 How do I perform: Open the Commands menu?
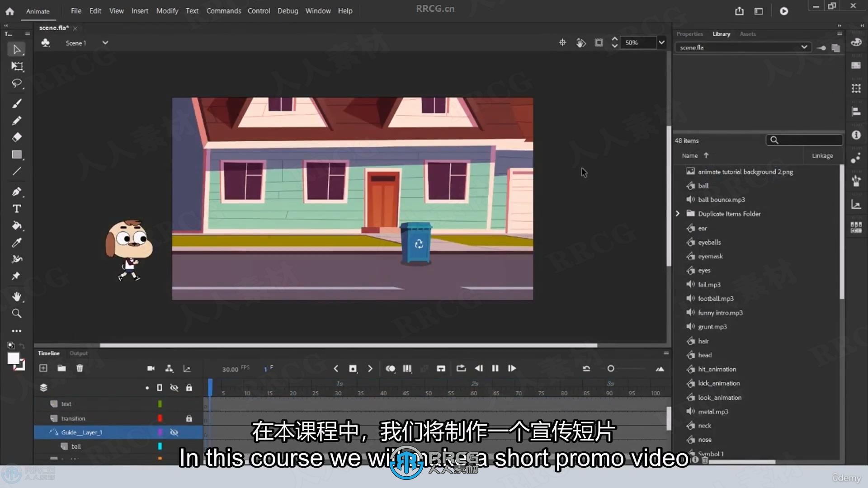tap(224, 11)
